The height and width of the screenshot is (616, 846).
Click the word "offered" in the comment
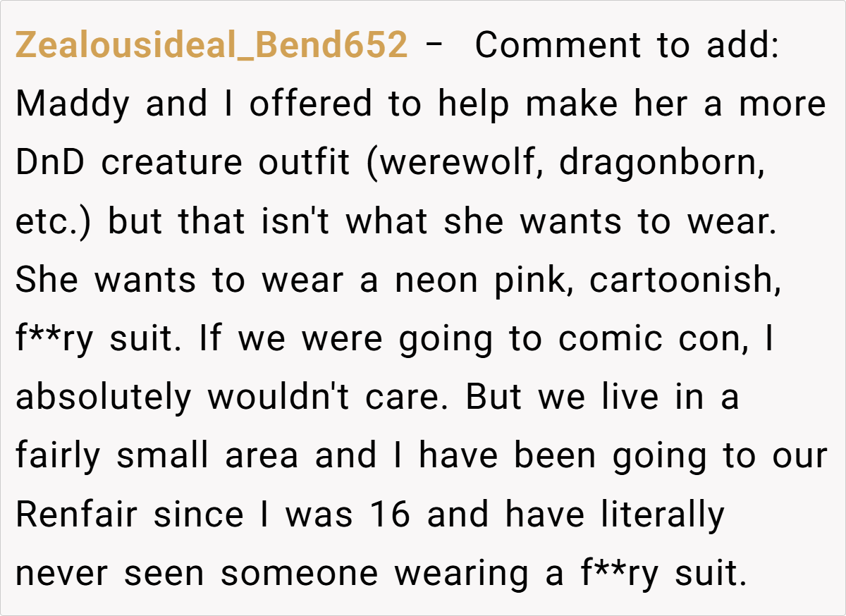(309, 104)
